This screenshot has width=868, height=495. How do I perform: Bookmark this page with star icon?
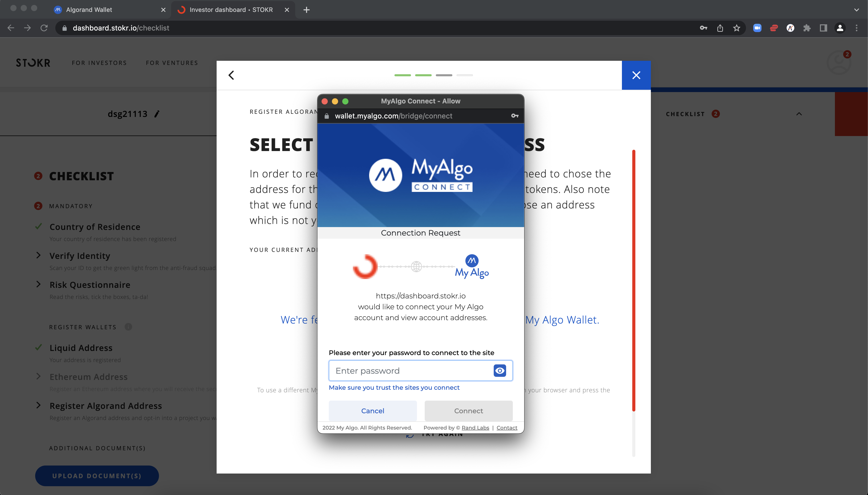736,28
